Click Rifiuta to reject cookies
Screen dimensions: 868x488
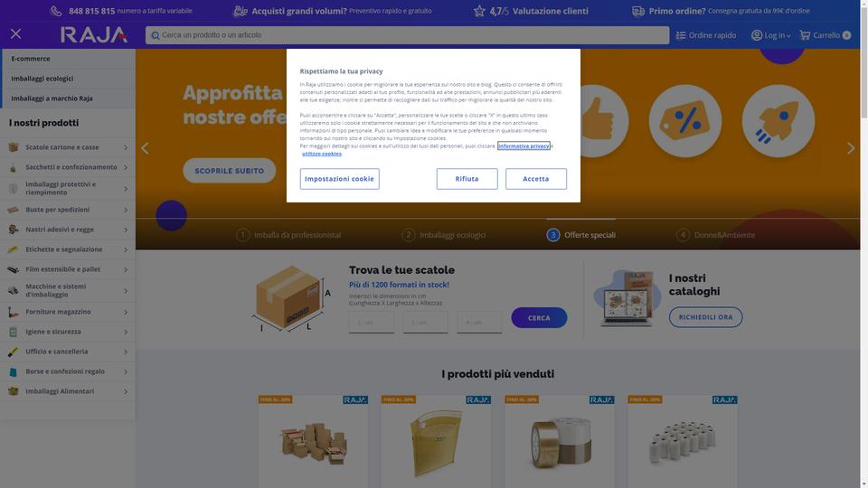pyautogui.click(x=467, y=179)
